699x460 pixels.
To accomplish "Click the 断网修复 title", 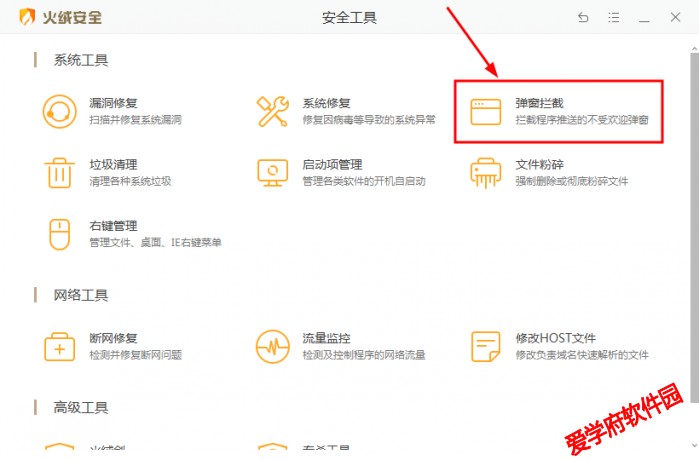I will click(113, 338).
